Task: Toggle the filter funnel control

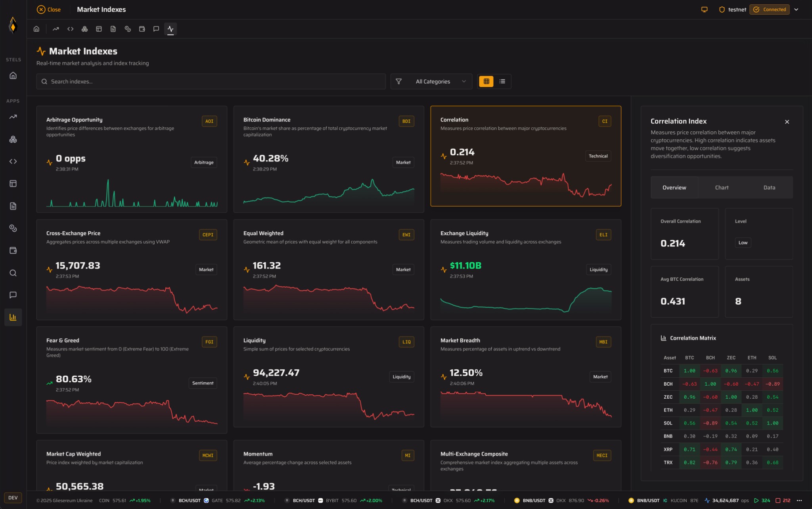Action: (x=398, y=81)
